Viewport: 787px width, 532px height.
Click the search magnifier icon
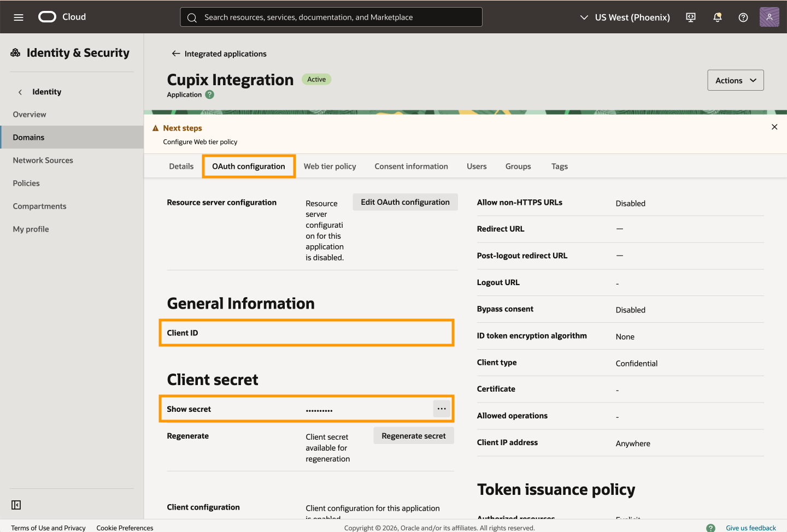coord(192,17)
